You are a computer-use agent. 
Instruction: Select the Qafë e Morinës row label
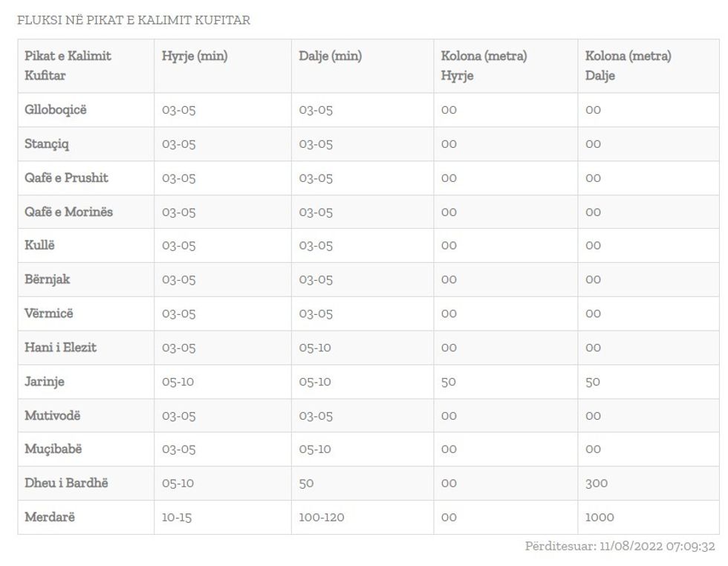point(69,212)
